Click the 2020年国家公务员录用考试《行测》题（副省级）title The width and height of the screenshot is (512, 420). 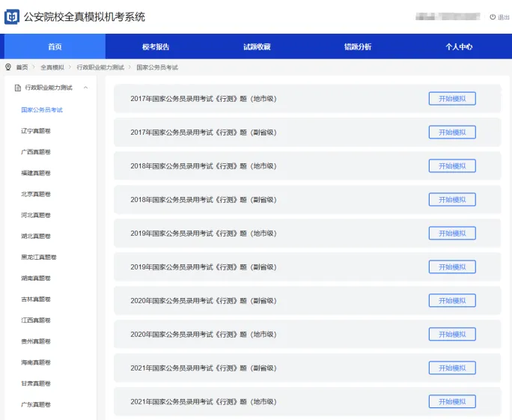(x=204, y=300)
